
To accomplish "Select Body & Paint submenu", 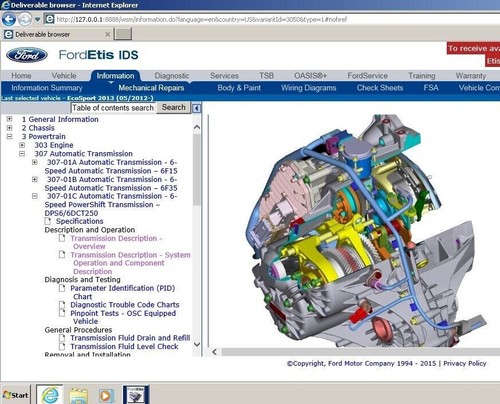I will coord(239,88).
